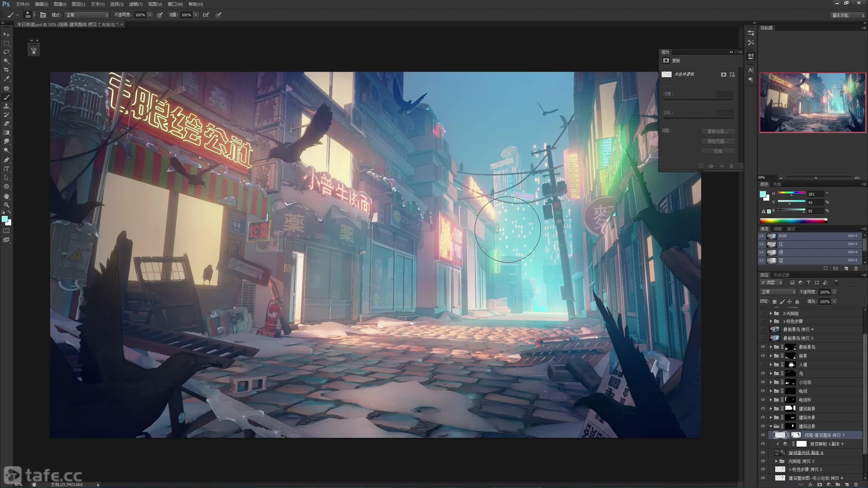This screenshot has width=868, height=488.
Task: Select the Path Selection tool
Action: tap(6, 178)
